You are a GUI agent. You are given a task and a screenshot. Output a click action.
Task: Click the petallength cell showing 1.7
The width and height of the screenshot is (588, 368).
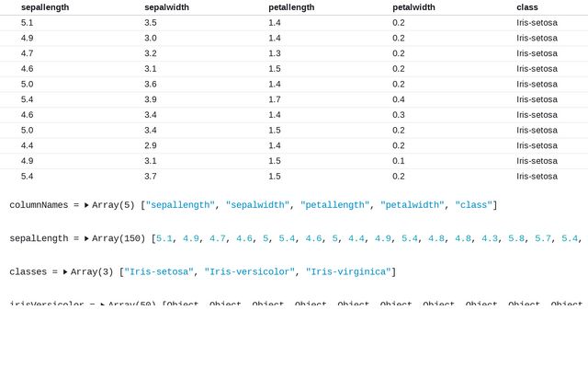[x=275, y=99]
